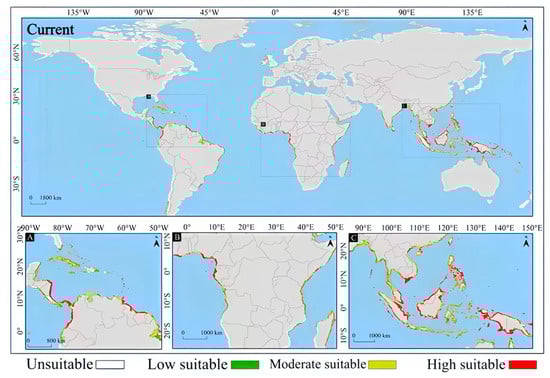Click the 70°W longitude label above panel A
550x378 pixels.
(x=95, y=228)
